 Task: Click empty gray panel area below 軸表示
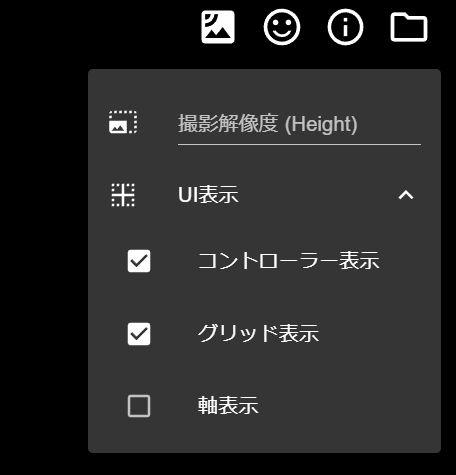click(x=264, y=436)
